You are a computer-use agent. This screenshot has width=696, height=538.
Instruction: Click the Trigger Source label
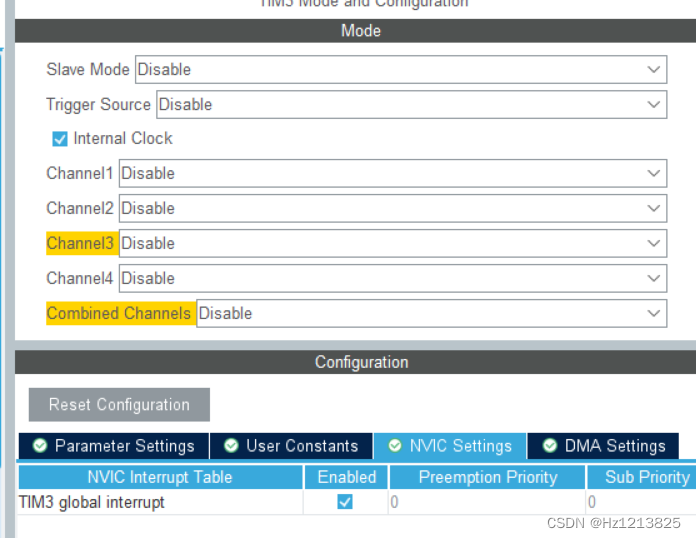pos(99,105)
